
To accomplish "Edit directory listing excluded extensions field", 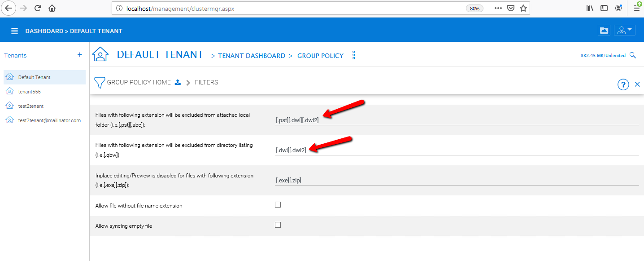I will (x=457, y=150).
